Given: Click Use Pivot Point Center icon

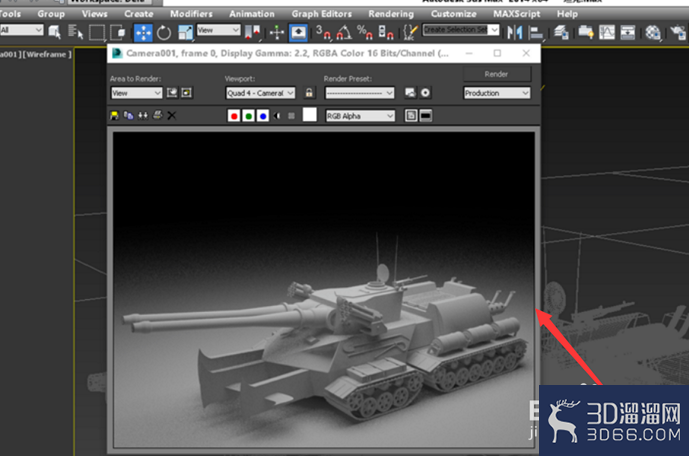Looking at the screenshot, I should tap(253, 32).
